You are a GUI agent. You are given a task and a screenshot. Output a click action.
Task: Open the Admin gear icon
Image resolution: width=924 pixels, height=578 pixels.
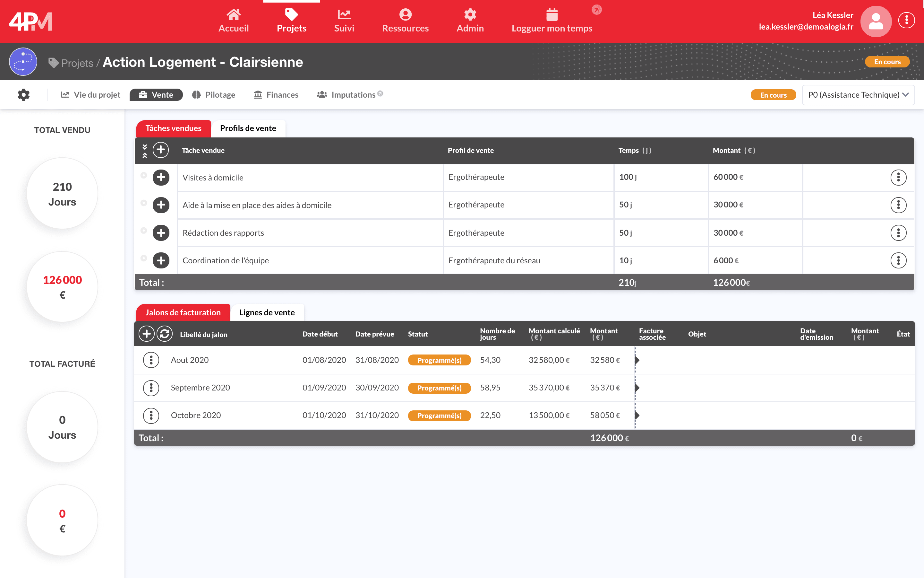pos(470,15)
